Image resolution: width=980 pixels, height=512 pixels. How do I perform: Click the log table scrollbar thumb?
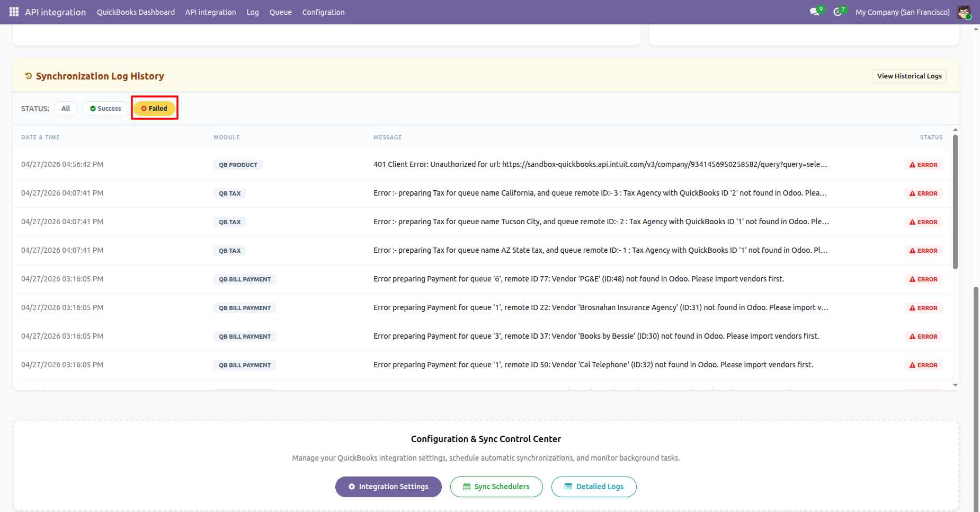(955, 201)
